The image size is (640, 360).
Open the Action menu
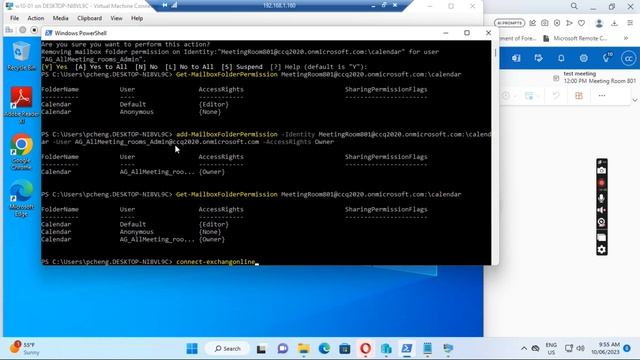click(x=36, y=18)
